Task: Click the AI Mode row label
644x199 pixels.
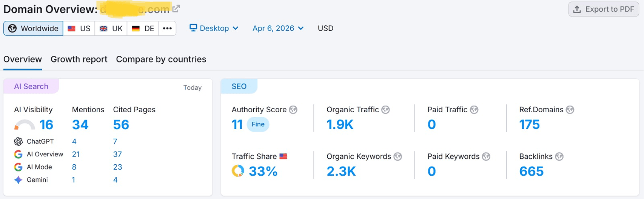Action: click(39, 167)
